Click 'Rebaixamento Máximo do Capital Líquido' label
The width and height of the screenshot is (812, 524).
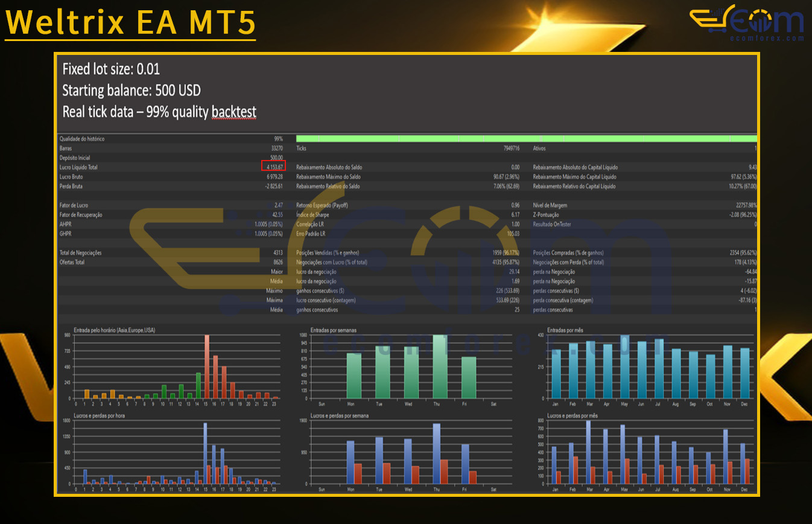point(575,177)
